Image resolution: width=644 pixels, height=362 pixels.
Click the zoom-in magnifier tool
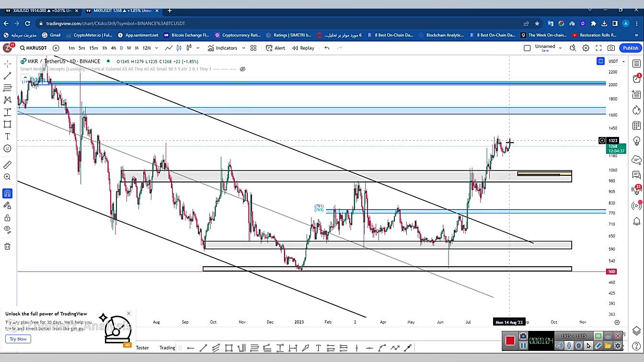8,177
